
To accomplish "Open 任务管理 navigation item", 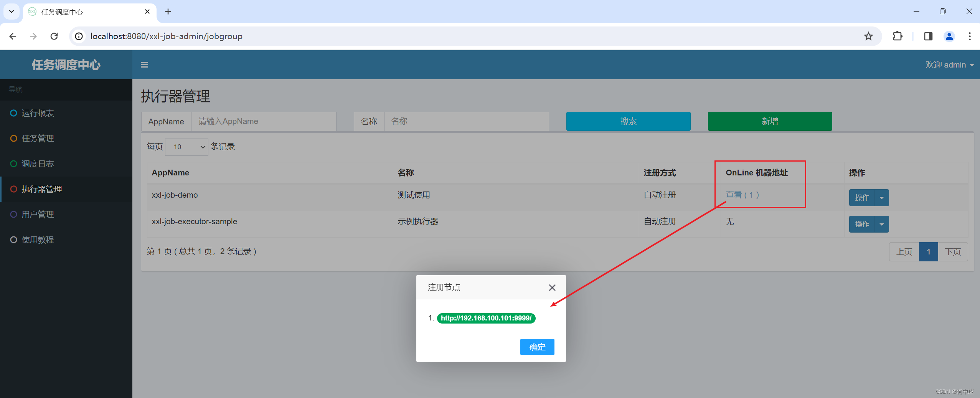I will pyautogui.click(x=66, y=138).
